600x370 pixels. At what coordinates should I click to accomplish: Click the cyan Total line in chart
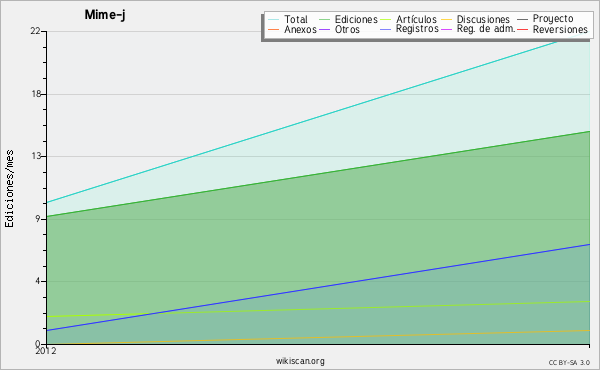click(318, 118)
